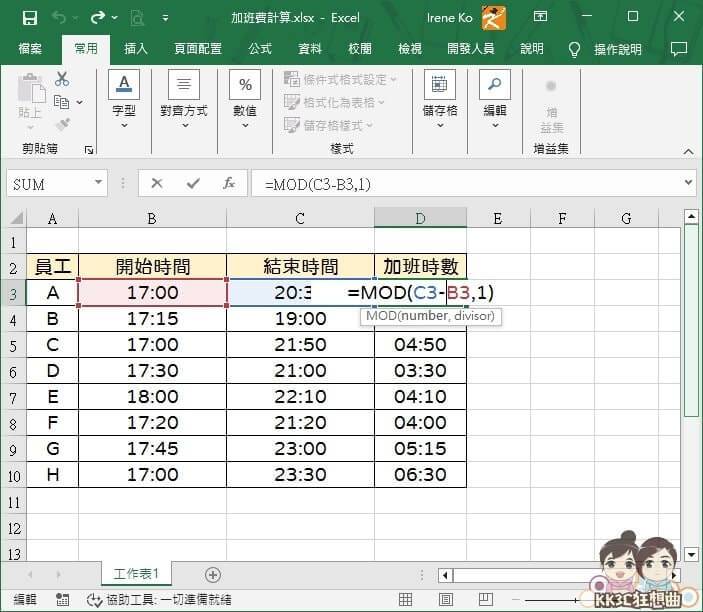The width and height of the screenshot is (703, 612).
Task: Click 格式化為表格 button
Action: [x=334, y=103]
